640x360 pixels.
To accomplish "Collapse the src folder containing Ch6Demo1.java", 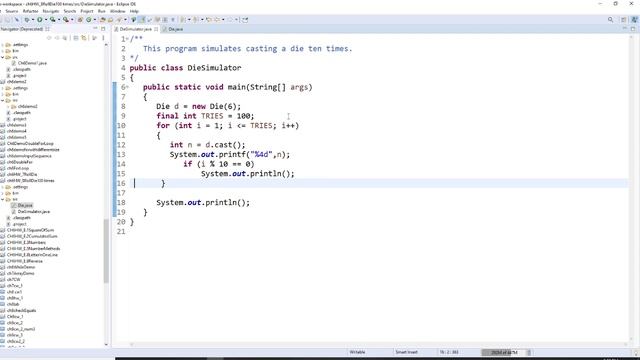I will point(3,57).
